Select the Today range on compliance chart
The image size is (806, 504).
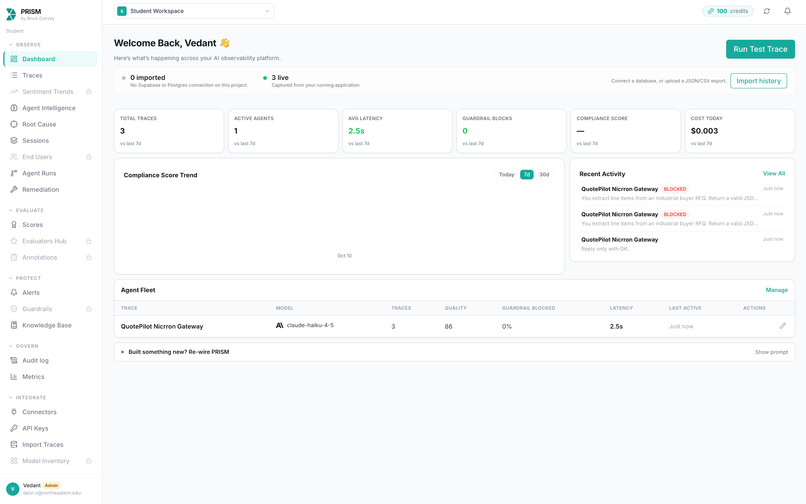coord(506,174)
